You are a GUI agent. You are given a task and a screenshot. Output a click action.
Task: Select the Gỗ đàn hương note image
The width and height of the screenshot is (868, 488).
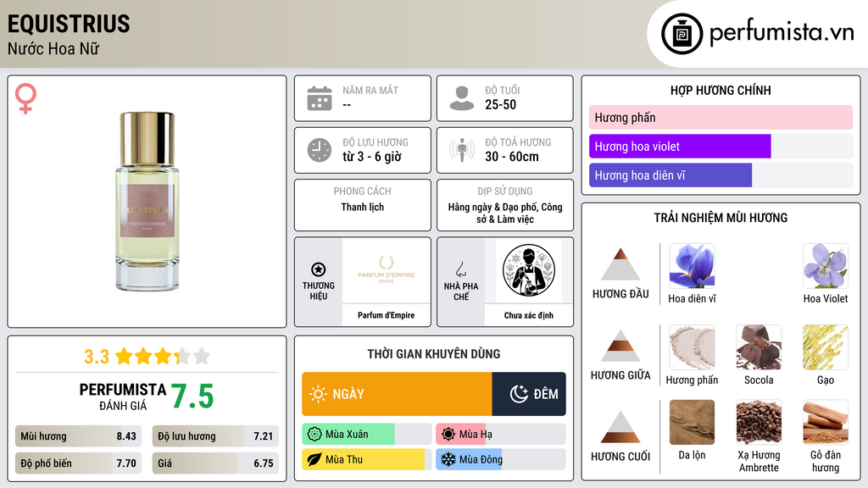pyautogui.click(x=826, y=422)
